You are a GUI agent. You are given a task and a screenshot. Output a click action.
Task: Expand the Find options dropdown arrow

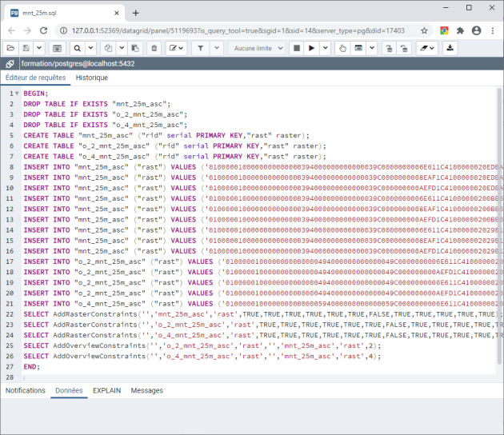coord(90,48)
